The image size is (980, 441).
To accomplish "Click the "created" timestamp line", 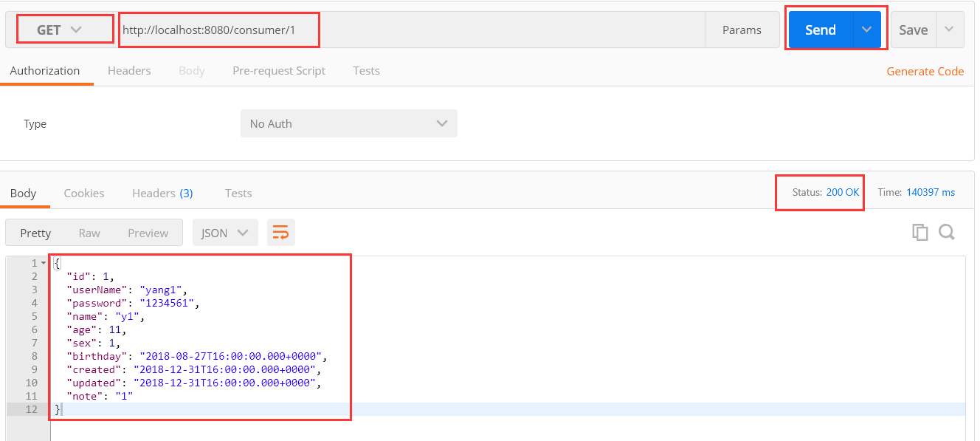I will coord(194,369).
